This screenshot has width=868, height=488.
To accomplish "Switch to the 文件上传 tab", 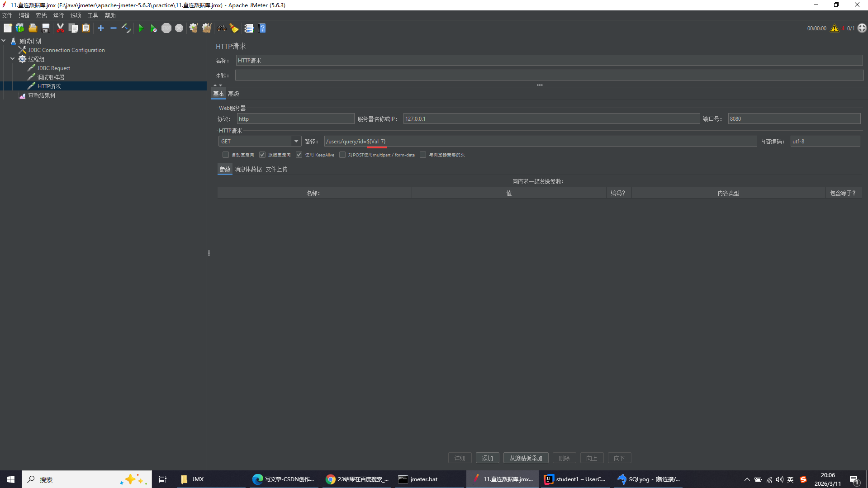I will (276, 169).
